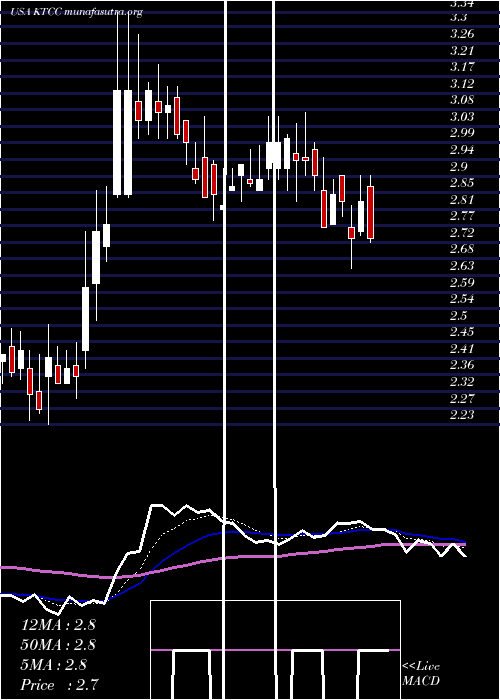Screen dimensions: 500x700
Task: Click the 2.81 price axis label
Action: point(462,199)
